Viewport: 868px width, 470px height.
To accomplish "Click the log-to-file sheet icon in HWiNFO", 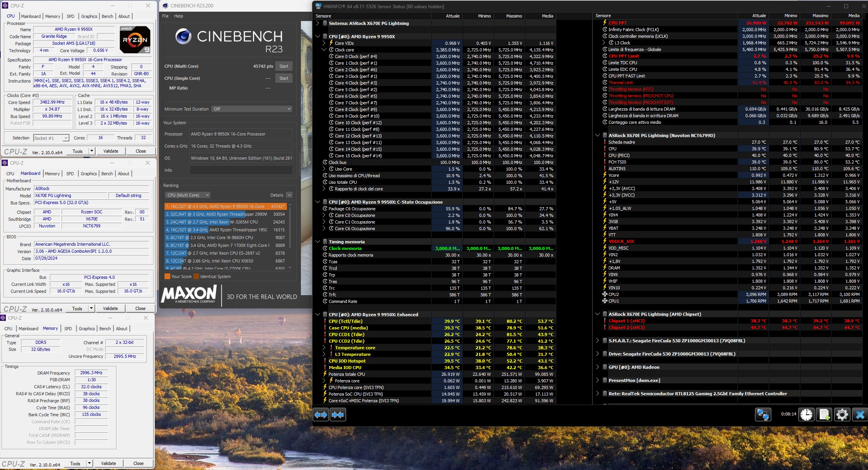I will click(824, 414).
